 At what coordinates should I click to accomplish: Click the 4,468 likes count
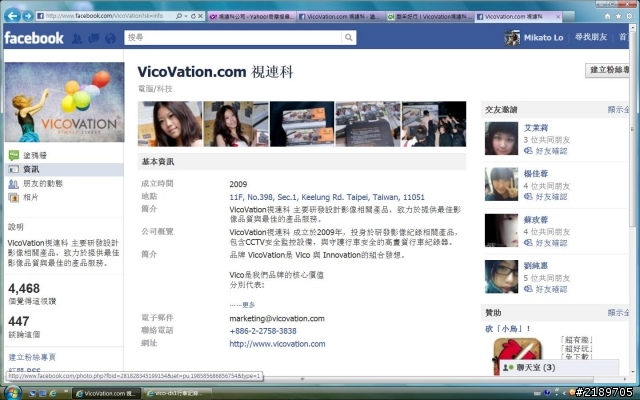24,289
